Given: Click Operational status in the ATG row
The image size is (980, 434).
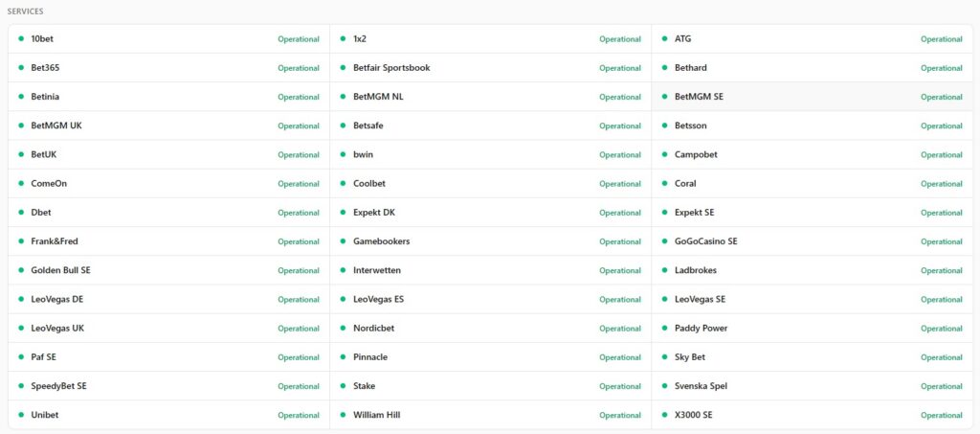Looking at the screenshot, I should pos(942,38).
